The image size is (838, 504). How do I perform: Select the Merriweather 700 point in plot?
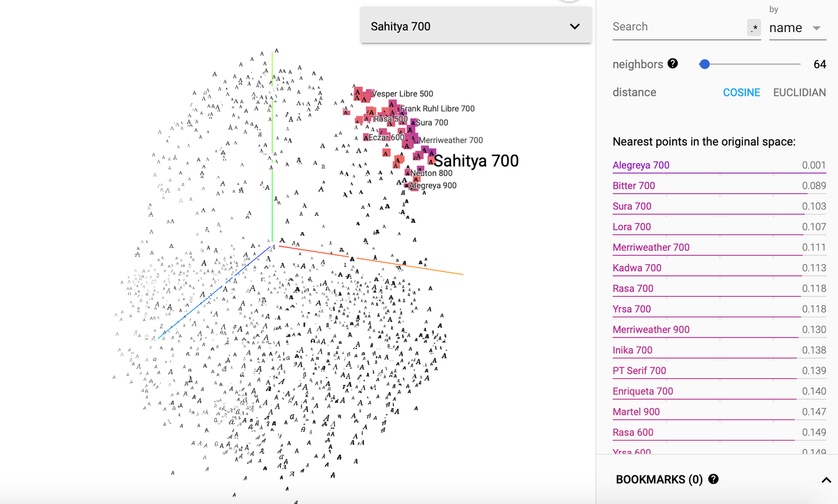pyautogui.click(x=451, y=140)
